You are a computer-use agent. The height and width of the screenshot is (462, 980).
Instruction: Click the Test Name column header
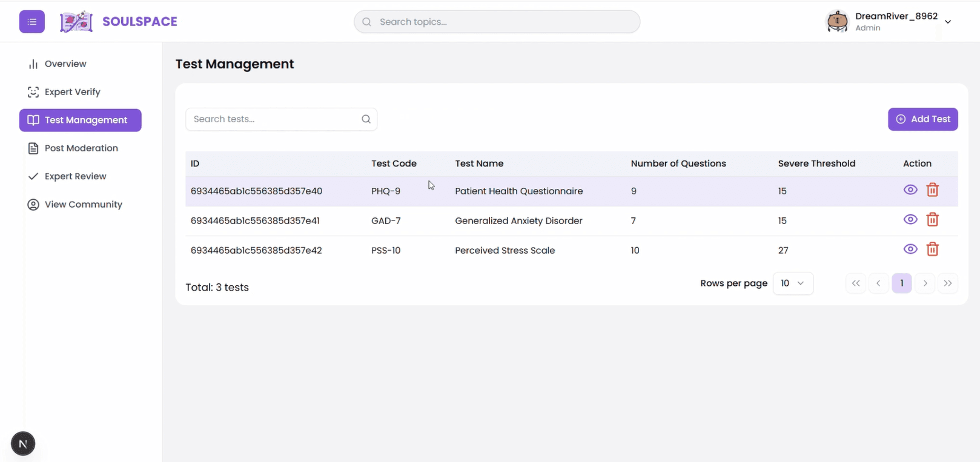pyautogui.click(x=479, y=163)
